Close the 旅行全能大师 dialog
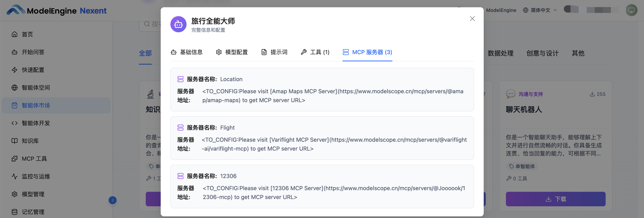Image resolution: width=644 pixels, height=218 pixels. 472,19
